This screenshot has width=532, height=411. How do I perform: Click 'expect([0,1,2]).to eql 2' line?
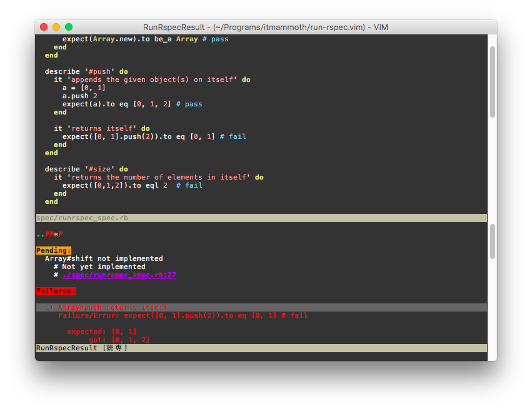[x=133, y=185]
